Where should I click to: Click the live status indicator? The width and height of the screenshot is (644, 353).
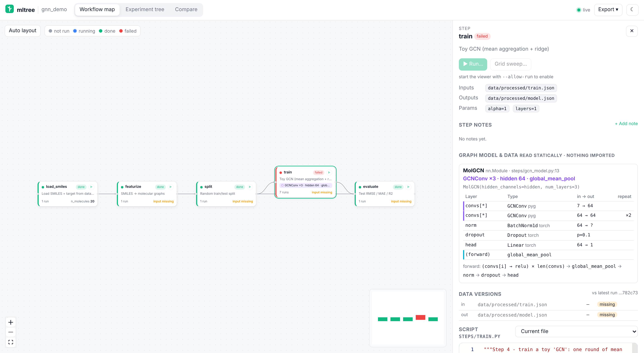(583, 10)
